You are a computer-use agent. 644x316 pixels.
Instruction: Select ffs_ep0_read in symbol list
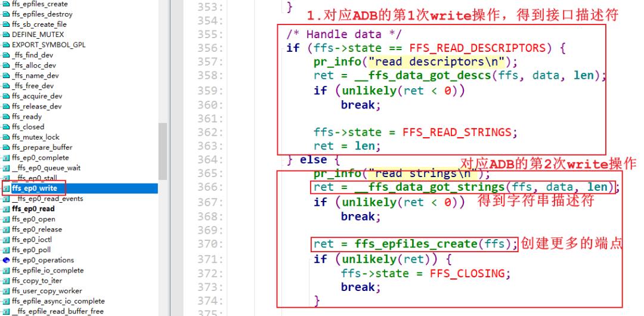pos(33,209)
